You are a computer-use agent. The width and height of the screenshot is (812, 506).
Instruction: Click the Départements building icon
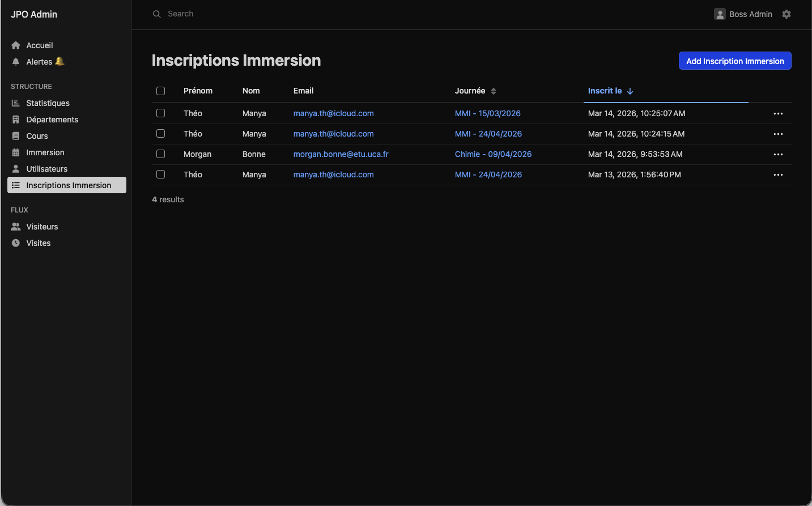(16, 120)
